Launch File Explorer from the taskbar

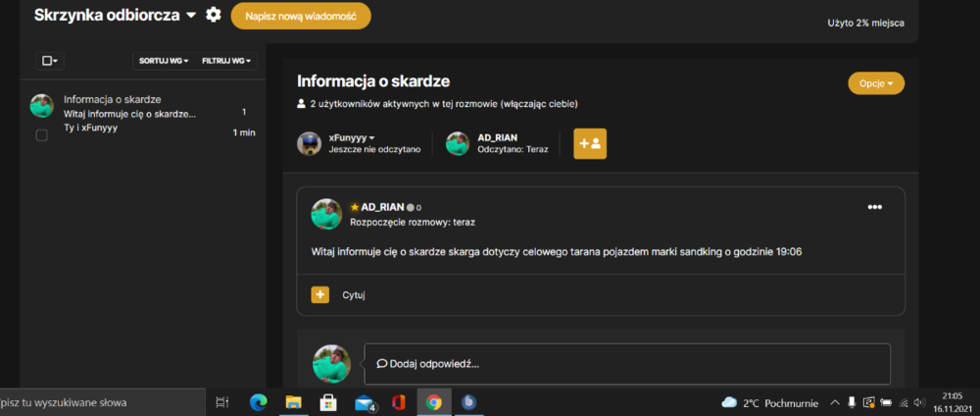(294, 402)
